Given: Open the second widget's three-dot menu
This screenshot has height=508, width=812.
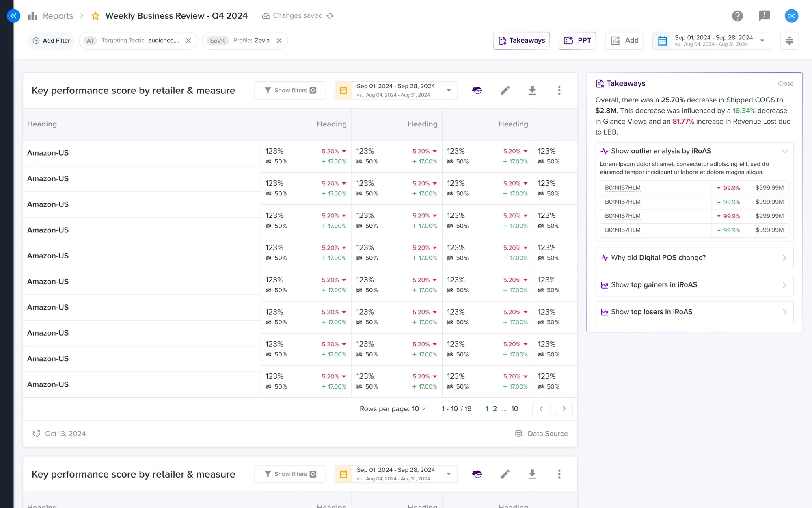Looking at the screenshot, I should click(559, 474).
